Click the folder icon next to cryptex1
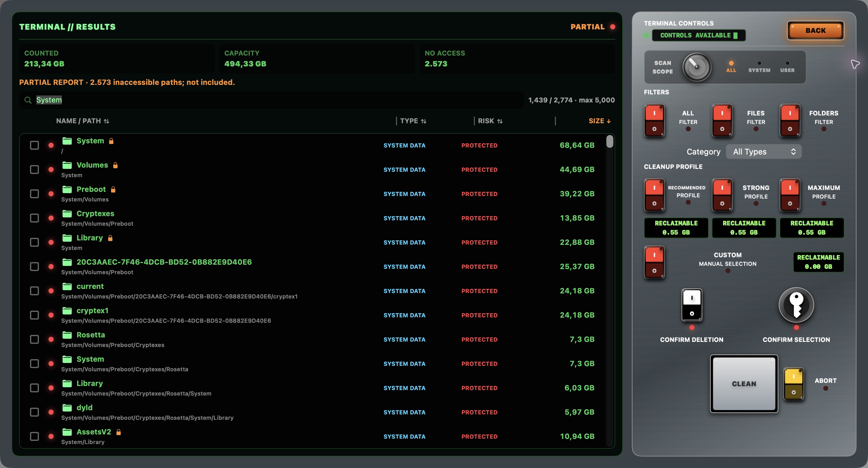The height and width of the screenshot is (468, 868). point(67,311)
